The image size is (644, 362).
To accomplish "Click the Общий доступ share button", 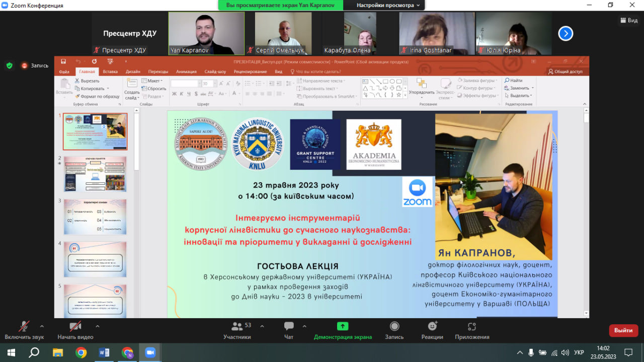I will [566, 71].
